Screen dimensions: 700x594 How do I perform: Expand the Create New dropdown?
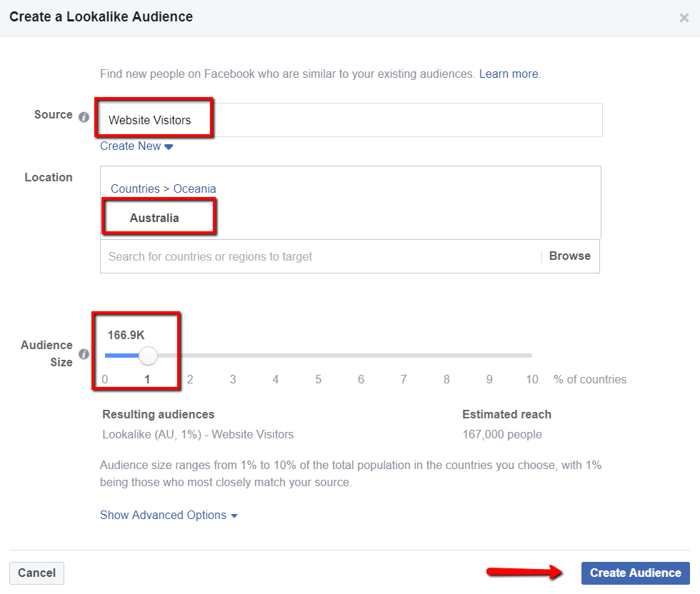pyautogui.click(x=136, y=146)
